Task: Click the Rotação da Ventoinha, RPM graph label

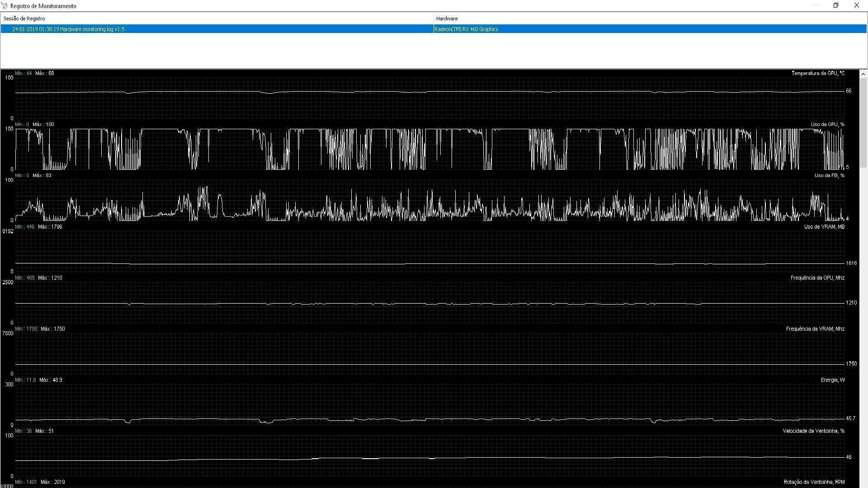Action: [x=814, y=482]
